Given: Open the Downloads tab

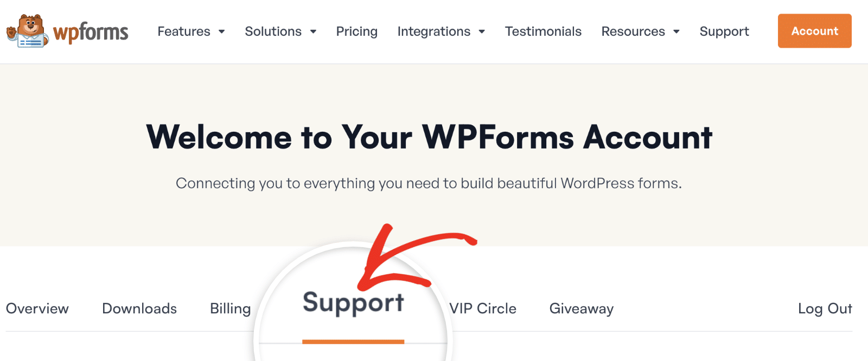Looking at the screenshot, I should [139, 308].
